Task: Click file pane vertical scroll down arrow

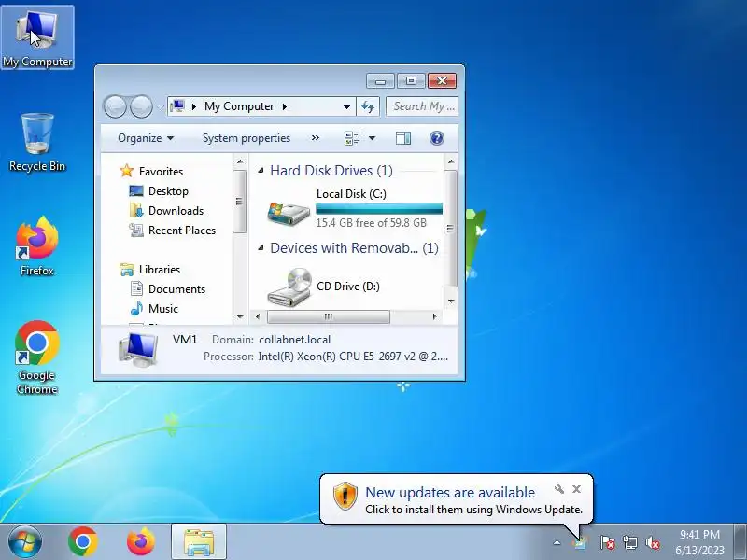Action: pyautogui.click(x=451, y=301)
